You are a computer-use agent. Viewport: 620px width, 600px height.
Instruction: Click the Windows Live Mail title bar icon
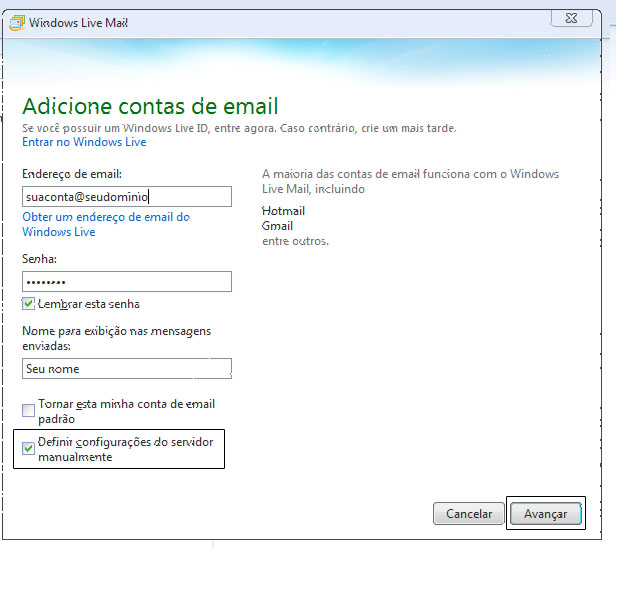tap(17, 22)
